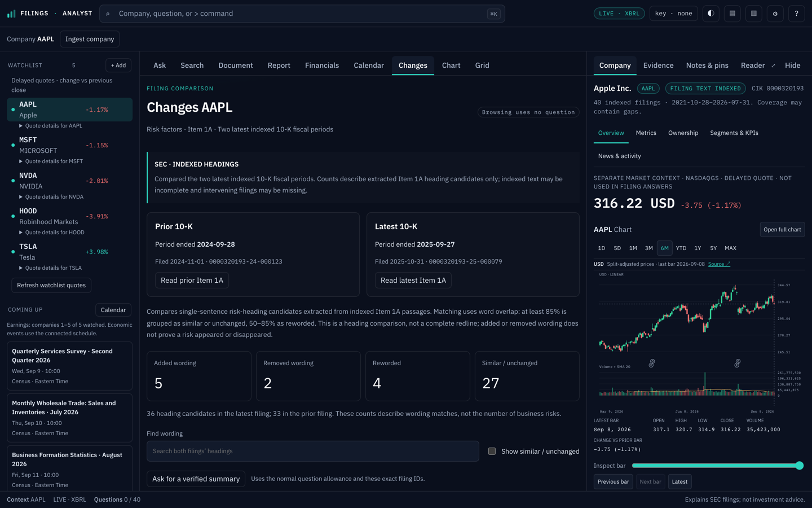Image resolution: width=812 pixels, height=508 pixels.
Task: Open the Calendar button beside Coming Up
Action: [113, 310]
